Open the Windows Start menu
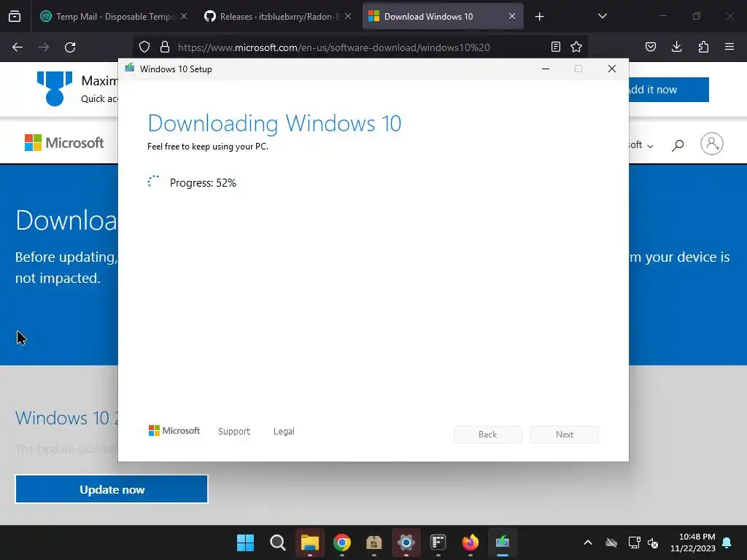 tap(245, 542)
